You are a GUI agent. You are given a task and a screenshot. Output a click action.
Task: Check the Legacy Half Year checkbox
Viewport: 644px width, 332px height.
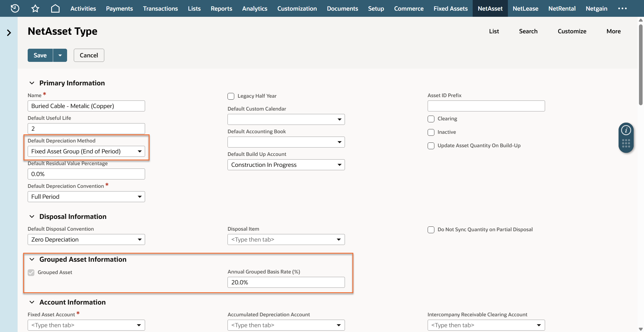(x=231, y=96)
